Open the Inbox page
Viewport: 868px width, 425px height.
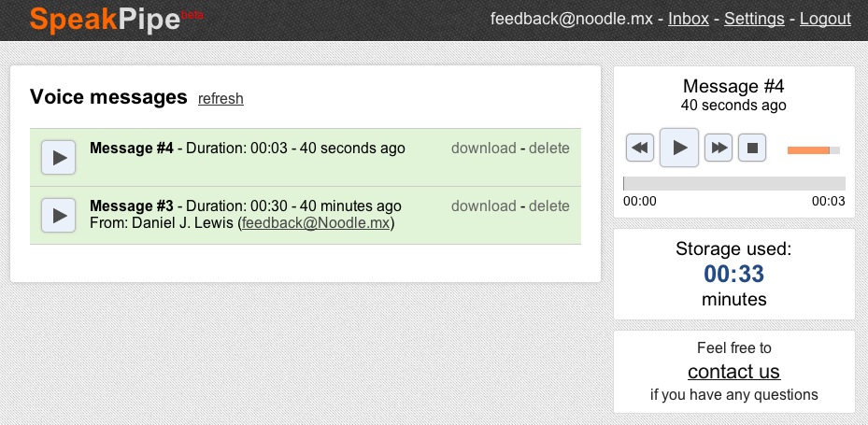(689, 19)
